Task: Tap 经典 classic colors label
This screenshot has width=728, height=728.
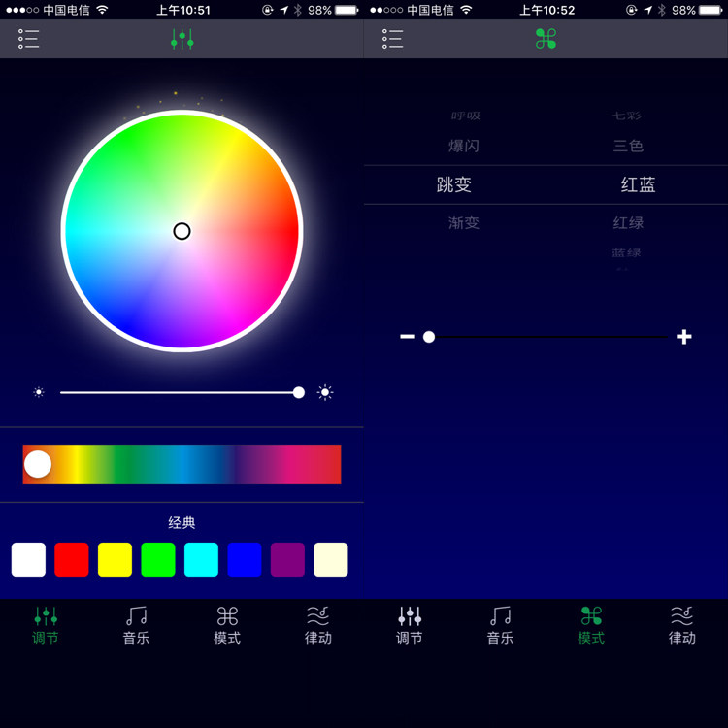Action: point(182,523)
